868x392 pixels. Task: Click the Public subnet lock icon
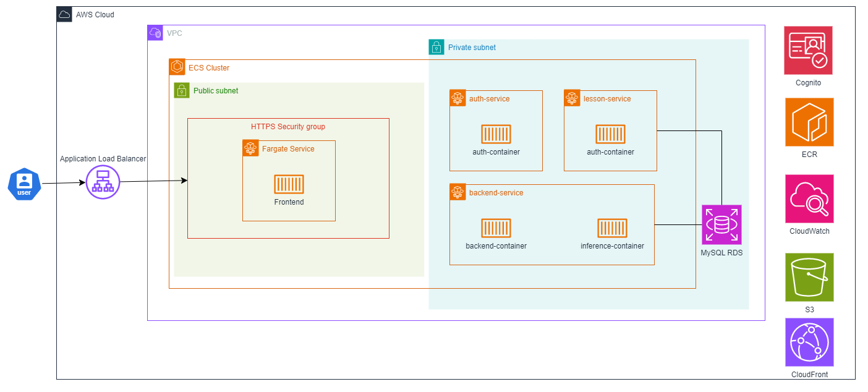182,91
